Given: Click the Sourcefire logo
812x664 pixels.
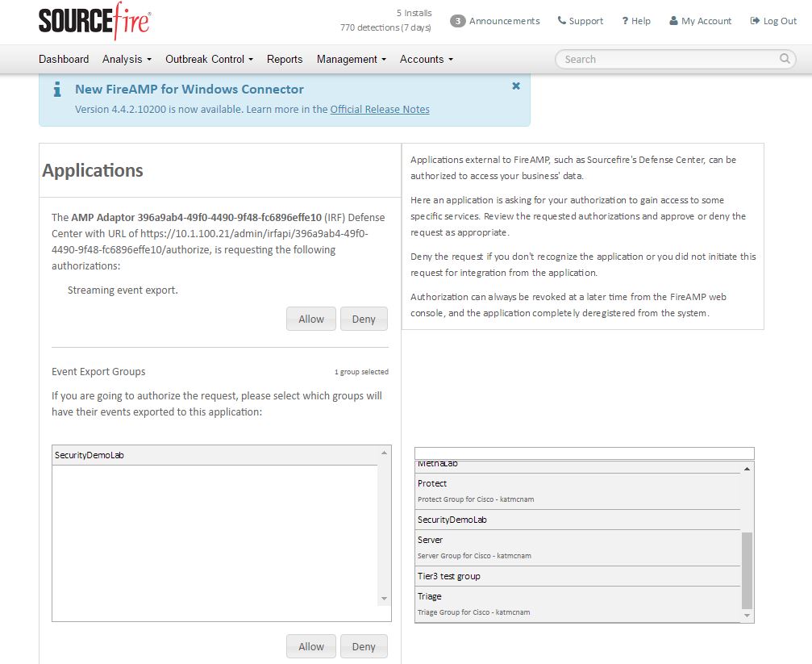Looking at the screenshot, I should click(95, 21).
